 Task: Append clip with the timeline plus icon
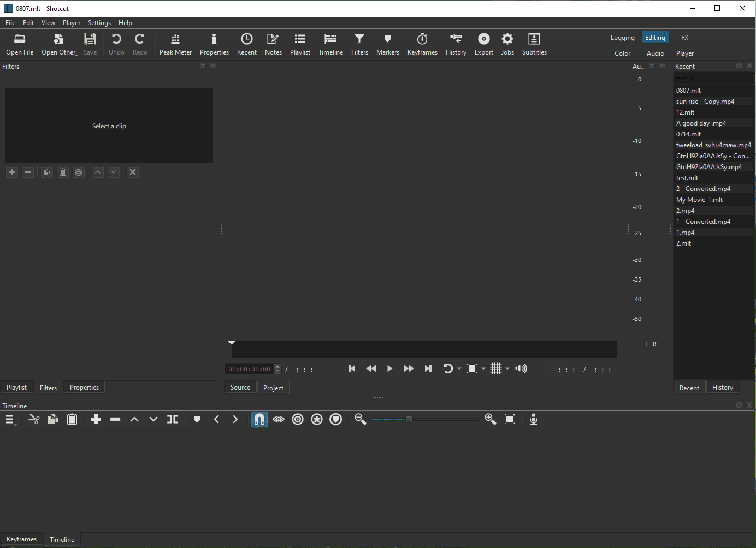click(x=96, y=419)
